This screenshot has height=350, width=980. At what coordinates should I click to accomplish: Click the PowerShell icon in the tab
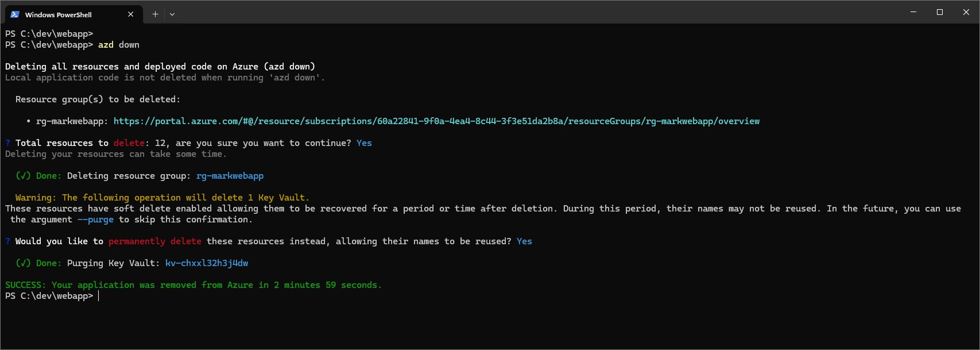point(15,14)
